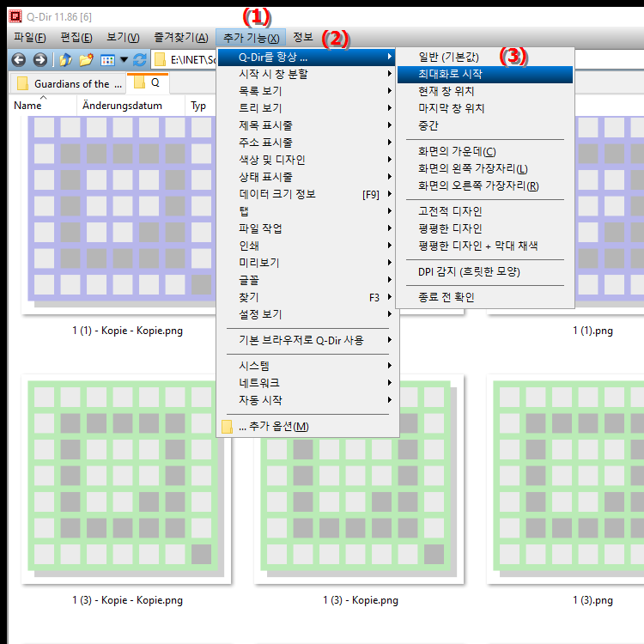Open the 추가 기능(X) menu
Screen dimensions: 644x644
(x=251, y=38)
